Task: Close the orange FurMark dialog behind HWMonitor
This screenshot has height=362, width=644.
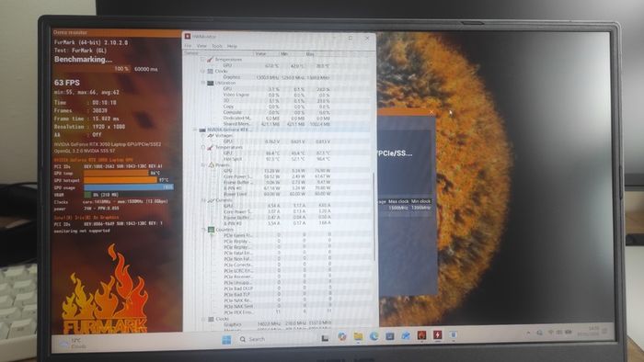Action: point(431,112)
